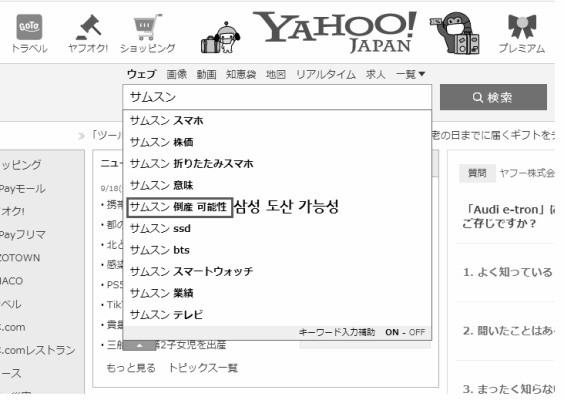Choose suggestion サムスン 株価
The image size is (564, 400).
pos(277,142)
